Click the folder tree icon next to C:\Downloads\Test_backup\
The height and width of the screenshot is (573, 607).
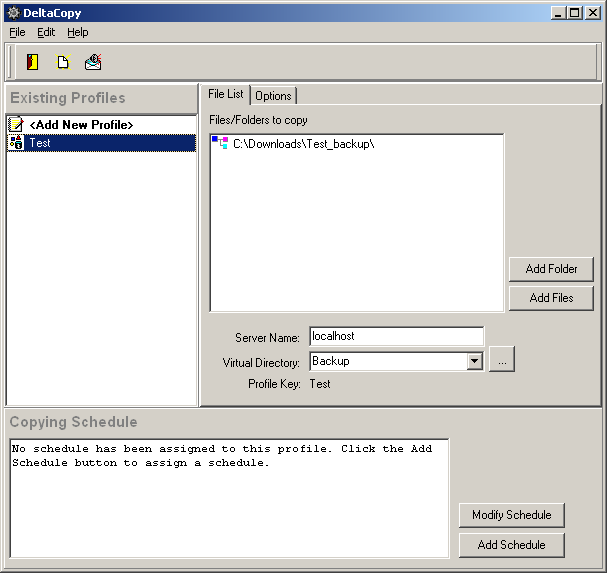[220, 143]
